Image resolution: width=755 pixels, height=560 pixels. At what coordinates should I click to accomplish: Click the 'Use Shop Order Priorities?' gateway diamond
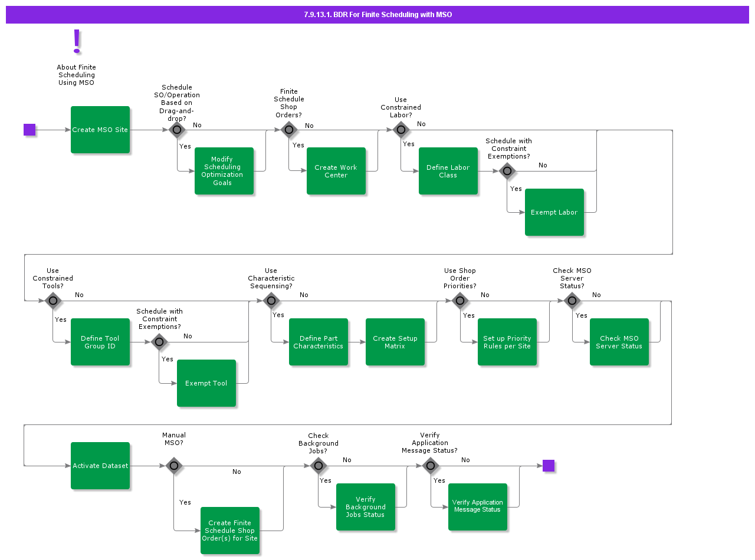coord(460,301)
